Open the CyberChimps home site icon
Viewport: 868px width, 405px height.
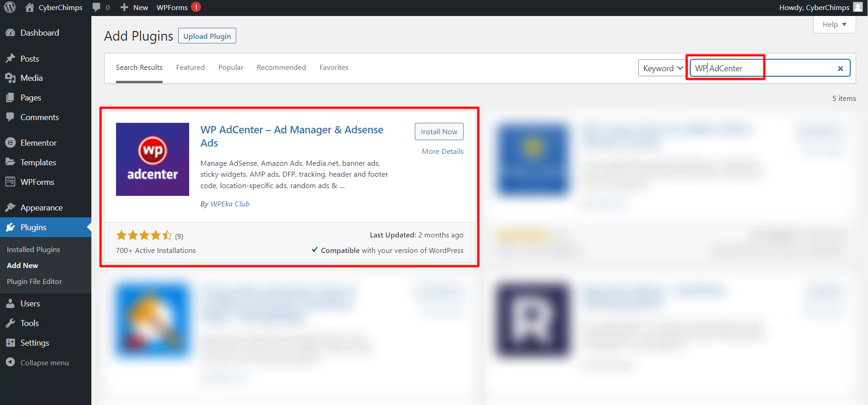pos(30,7)
